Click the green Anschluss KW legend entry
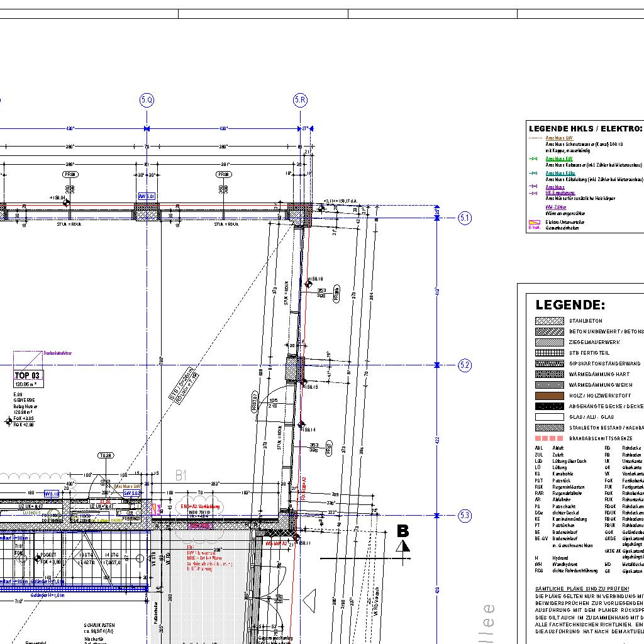644x644 pixels. 559,159
